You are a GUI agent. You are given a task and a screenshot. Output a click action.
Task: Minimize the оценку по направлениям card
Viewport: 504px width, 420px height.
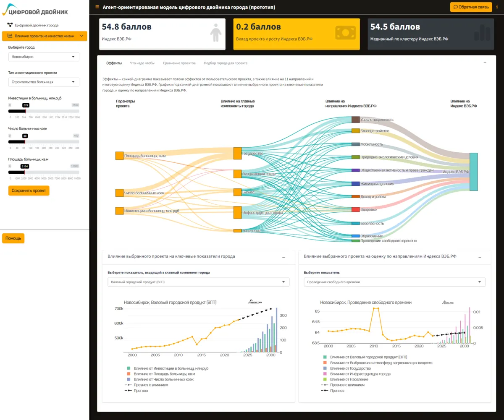coord(479,257)
